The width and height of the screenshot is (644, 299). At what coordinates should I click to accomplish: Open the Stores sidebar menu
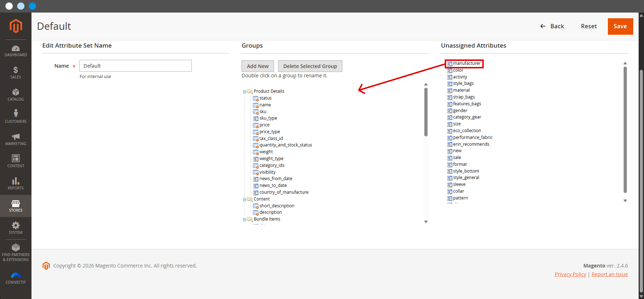(16, 206)
